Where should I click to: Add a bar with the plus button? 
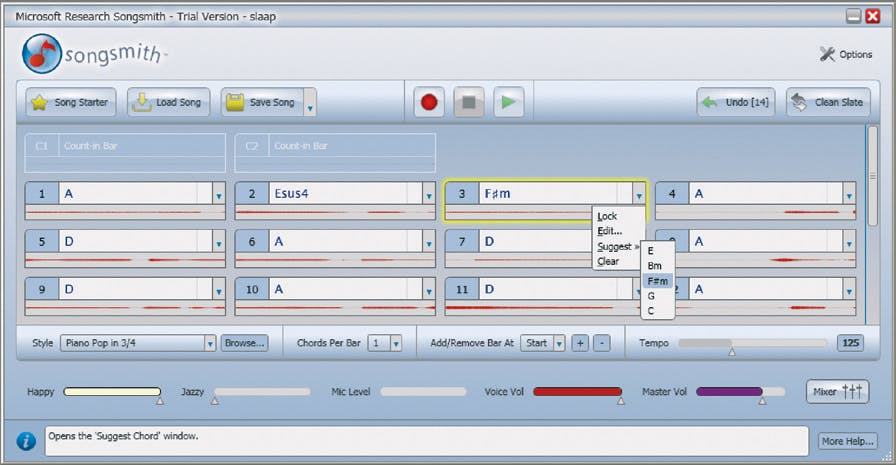580,343
